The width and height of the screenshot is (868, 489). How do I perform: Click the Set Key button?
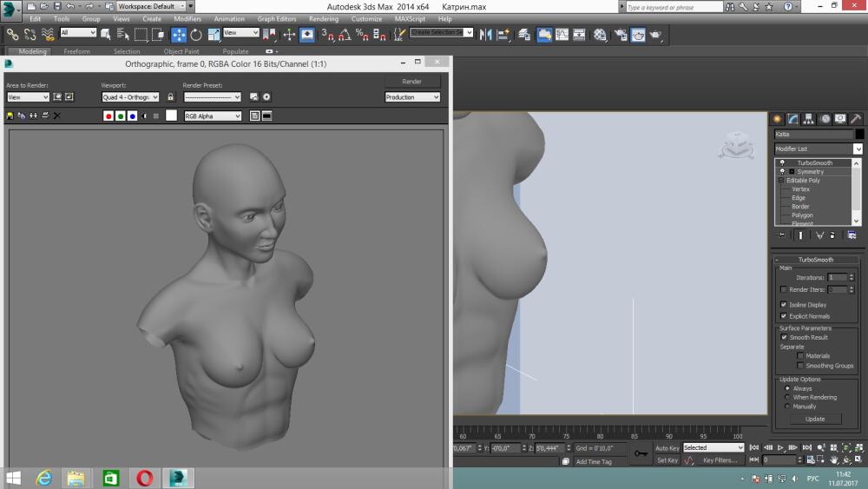pos(667,460)
